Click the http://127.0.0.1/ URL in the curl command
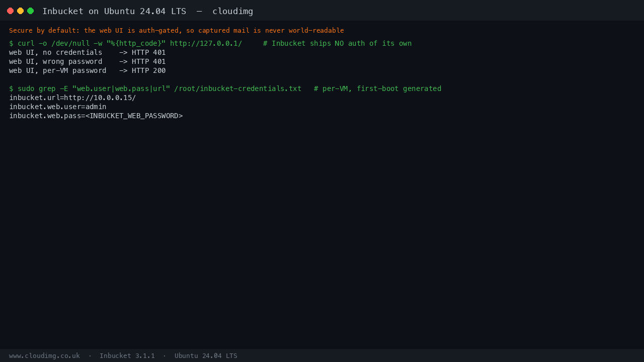 (206, 44)
